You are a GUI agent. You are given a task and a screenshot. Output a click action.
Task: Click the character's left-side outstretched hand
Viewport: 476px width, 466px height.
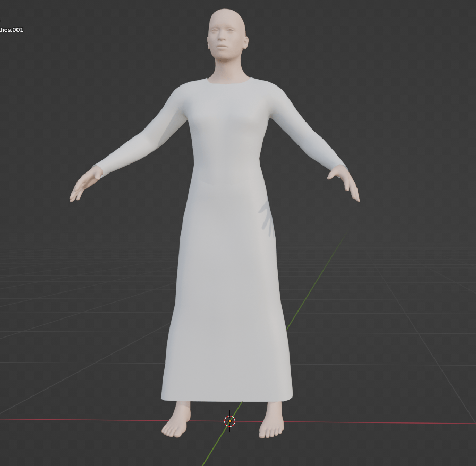point(83,186)
